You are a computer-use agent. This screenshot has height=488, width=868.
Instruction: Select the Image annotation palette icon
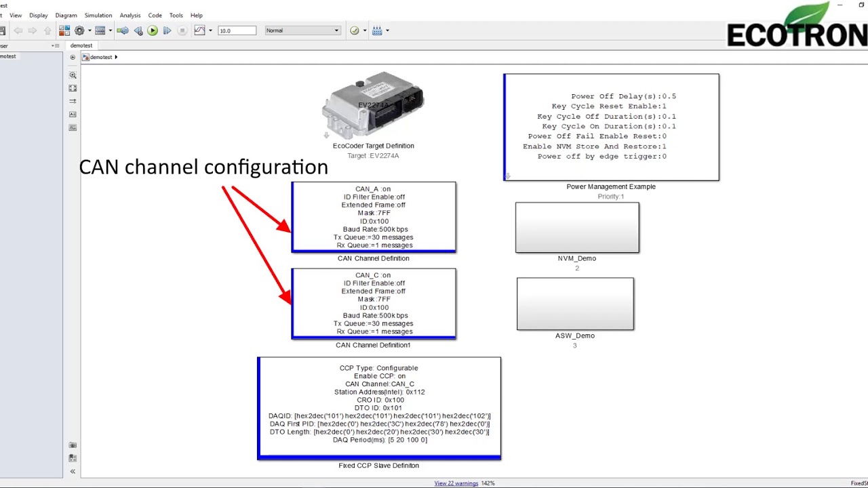coord(73,127)
